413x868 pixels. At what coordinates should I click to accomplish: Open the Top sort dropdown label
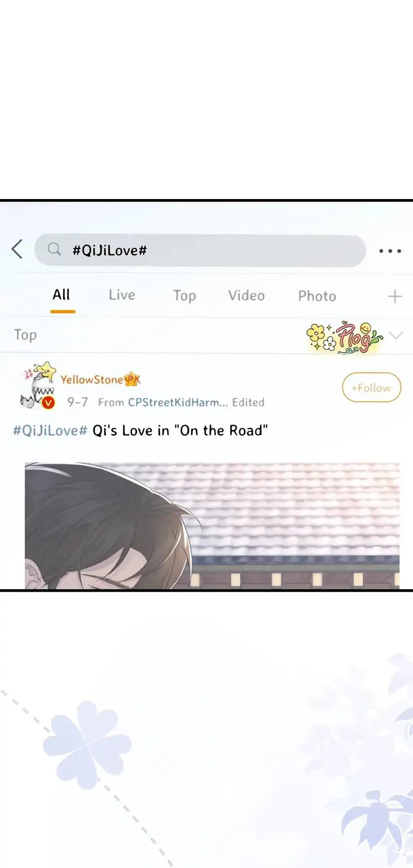click(x=25, y=335)
